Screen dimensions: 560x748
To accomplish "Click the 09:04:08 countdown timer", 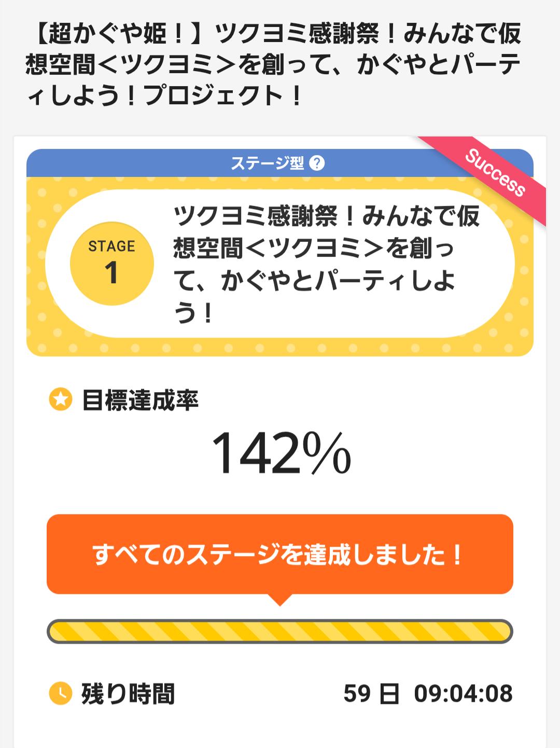I will [463, 694].
